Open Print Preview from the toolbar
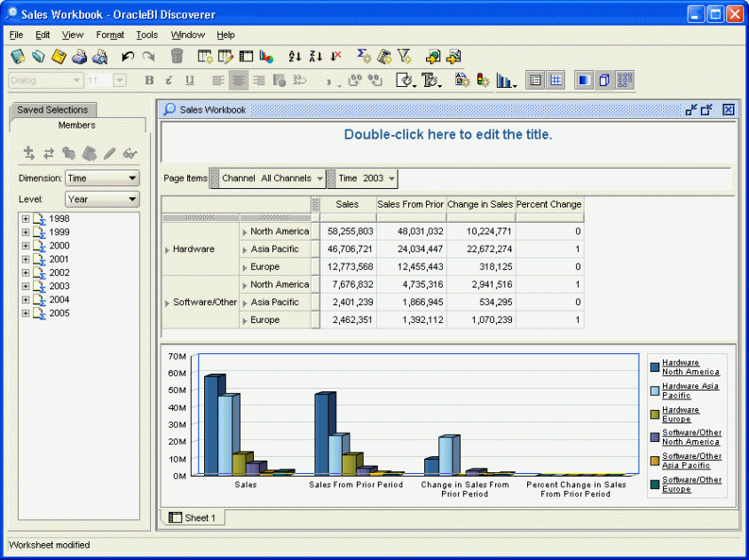Image resolution: width=749 pixels, height=560 pixels. tap(99, 57)
